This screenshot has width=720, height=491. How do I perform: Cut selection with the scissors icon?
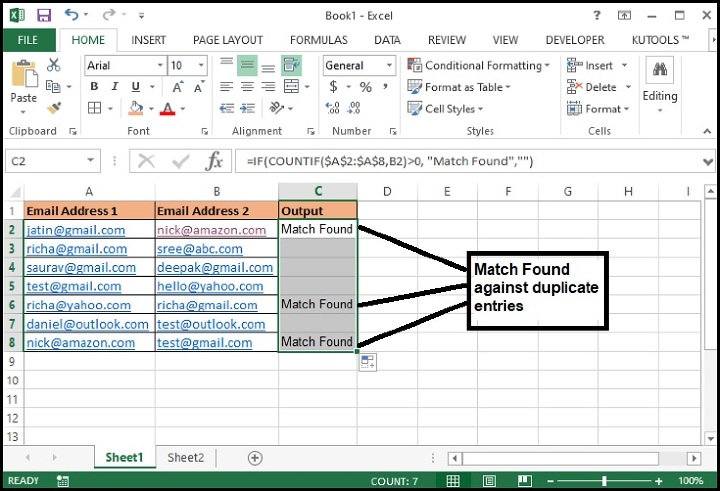coord(54,65)
